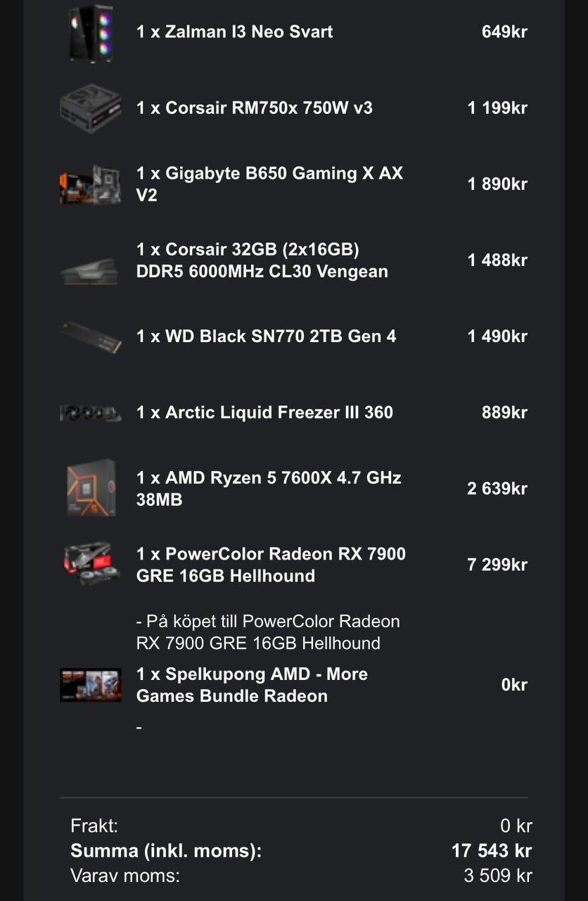
Task: Click the Corsair RM750x power supply image
Action: [91, 108]
